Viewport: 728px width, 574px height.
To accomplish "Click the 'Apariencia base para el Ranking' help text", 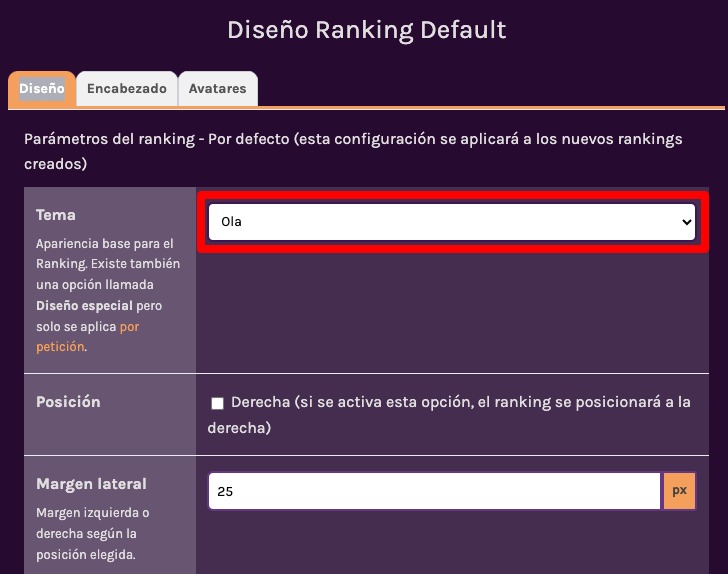I will click(x=104, y=244).
